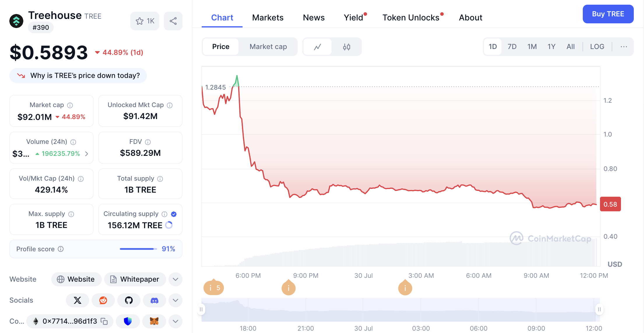Copy the contract address 0x7714...96d1f3
Viewport: 644px width, 333px height.
pyautogui.click(x=104, y=321)
